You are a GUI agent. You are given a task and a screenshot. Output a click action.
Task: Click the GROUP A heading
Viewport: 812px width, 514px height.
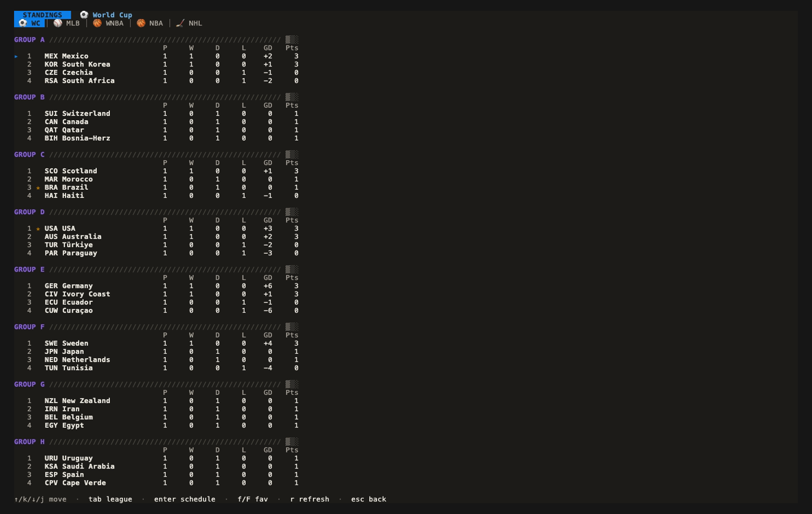(29, 40)
